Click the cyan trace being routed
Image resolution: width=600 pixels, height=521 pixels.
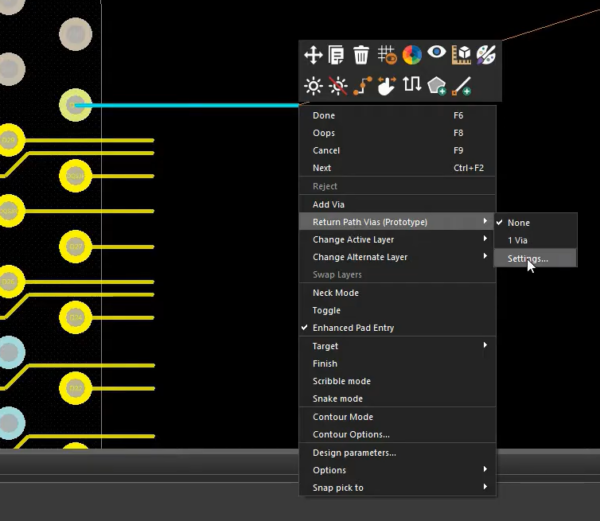[x=188, y=105]
